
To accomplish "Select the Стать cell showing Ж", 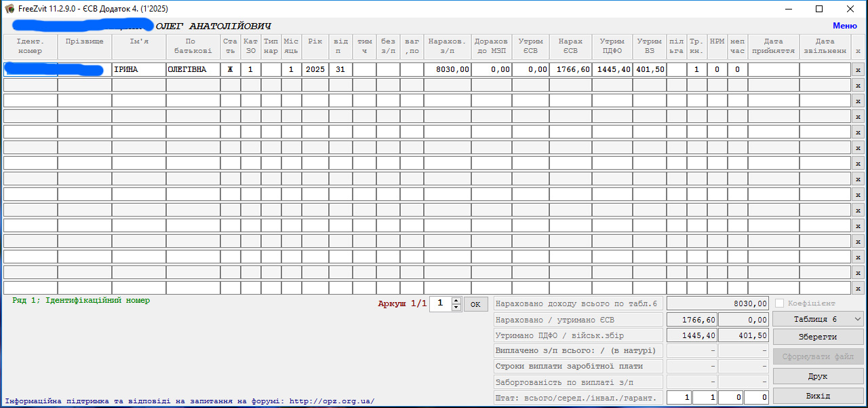I will point(231,69).
